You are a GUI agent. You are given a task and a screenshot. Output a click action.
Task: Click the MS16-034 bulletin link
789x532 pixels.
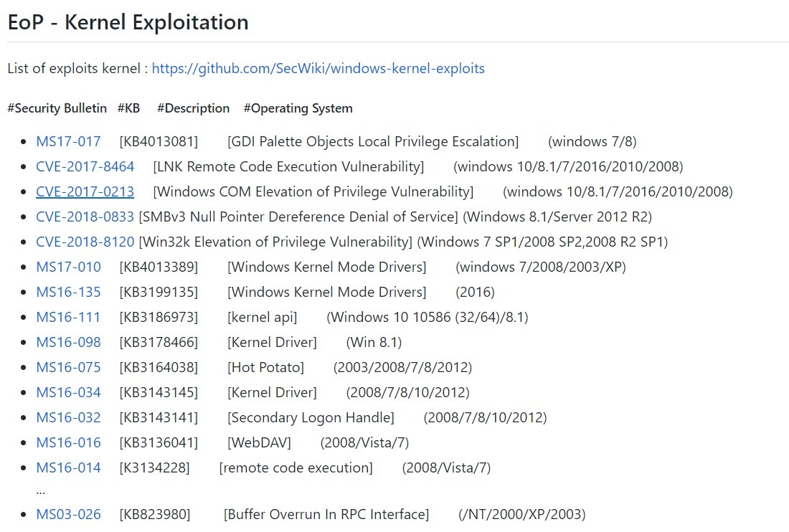tap(68, 393)
